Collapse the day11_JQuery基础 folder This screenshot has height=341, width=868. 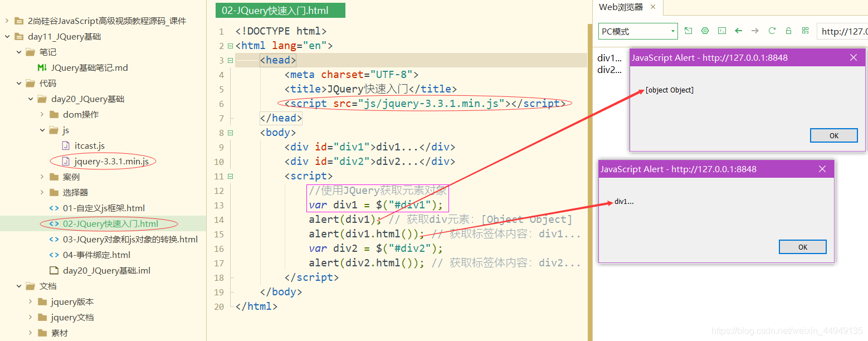[x=7, y=36]
